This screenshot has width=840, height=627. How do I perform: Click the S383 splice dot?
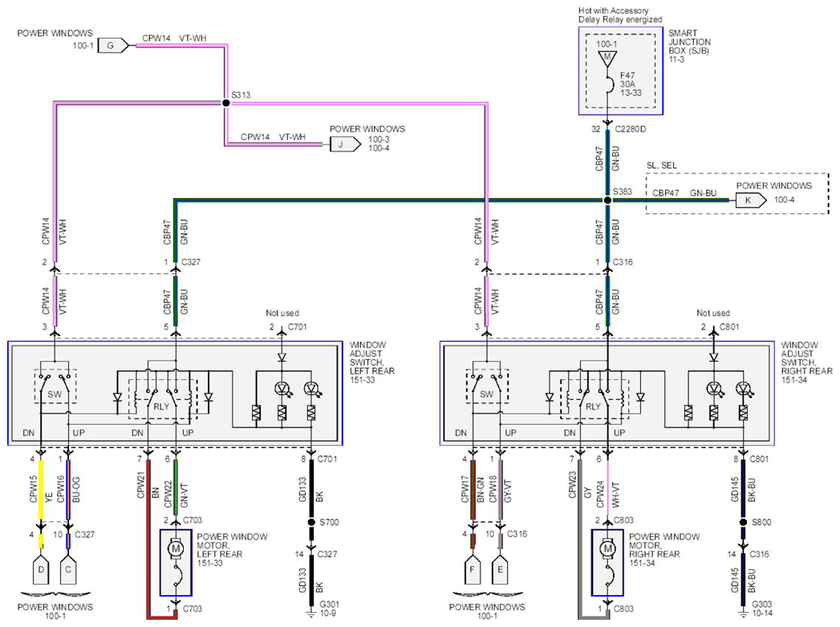point(607,200)
